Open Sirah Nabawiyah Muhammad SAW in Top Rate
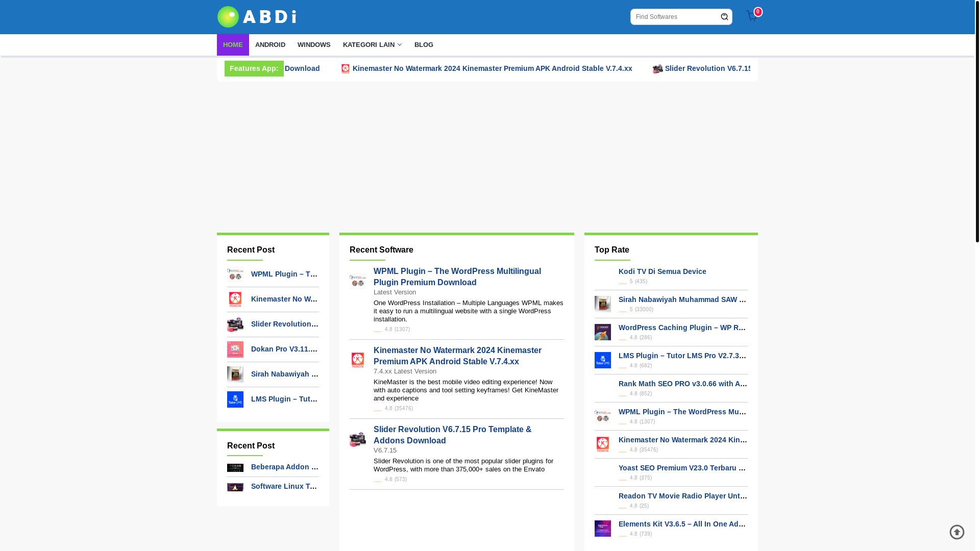The width and height of the screenshot is (980, 551). pyautogui.click(x=683, y=299)
